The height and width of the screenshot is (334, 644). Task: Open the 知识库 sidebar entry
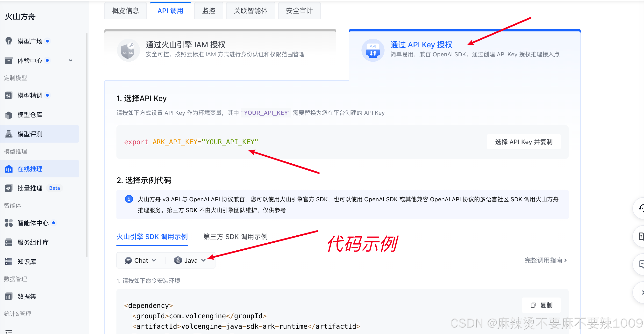point(27,262)
